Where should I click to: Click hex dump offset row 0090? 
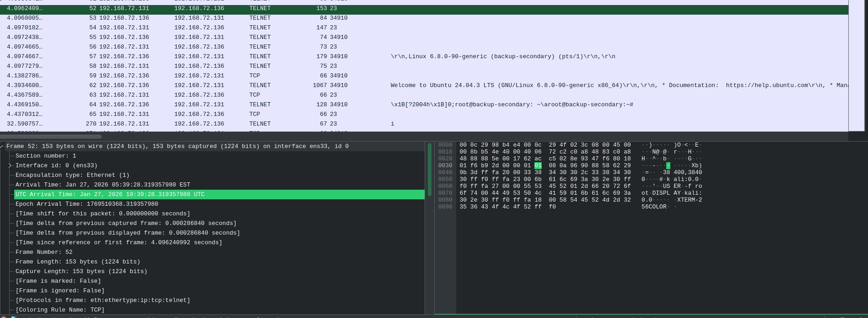(445, 207)
